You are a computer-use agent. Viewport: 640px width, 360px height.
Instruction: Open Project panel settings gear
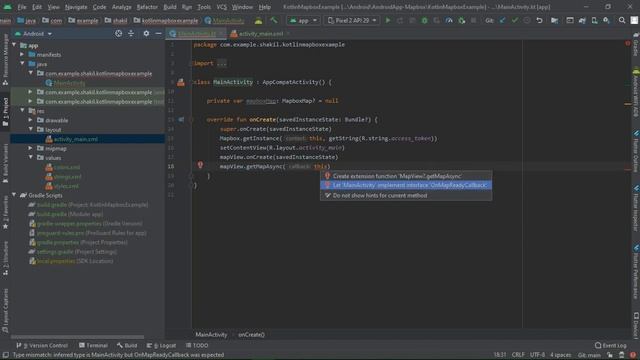coord(146,33)
